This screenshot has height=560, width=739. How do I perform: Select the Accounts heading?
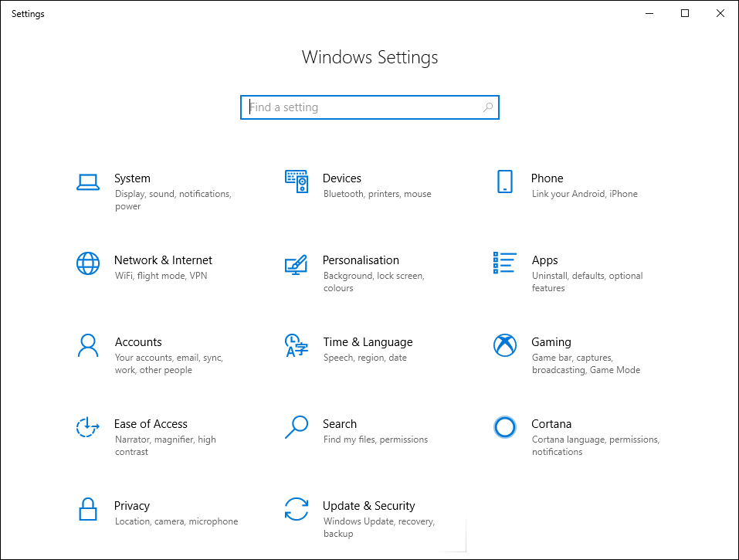[138, 341]
